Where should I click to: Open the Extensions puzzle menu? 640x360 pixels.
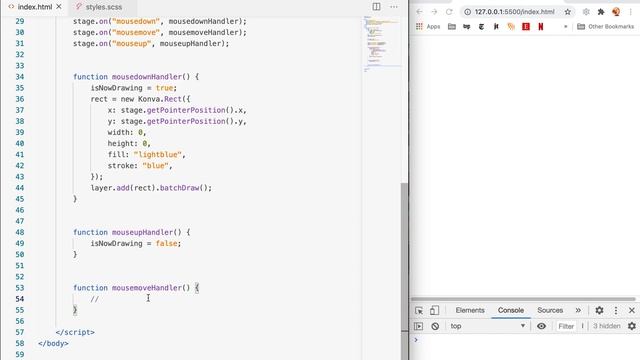(601, 12)
